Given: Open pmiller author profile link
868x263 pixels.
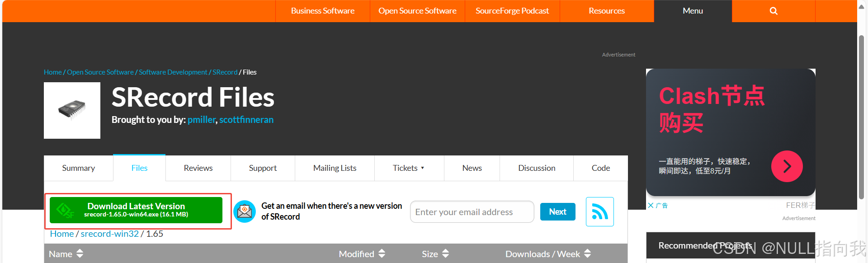Looking at the screenshot, I should click(x=202, y=120).
